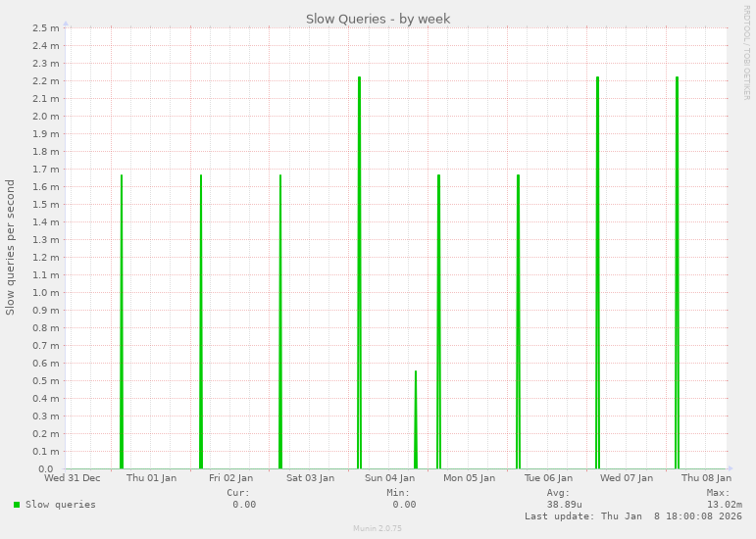Click the Slow queries legend label
The image size is (756, 539).
[61, 505]
